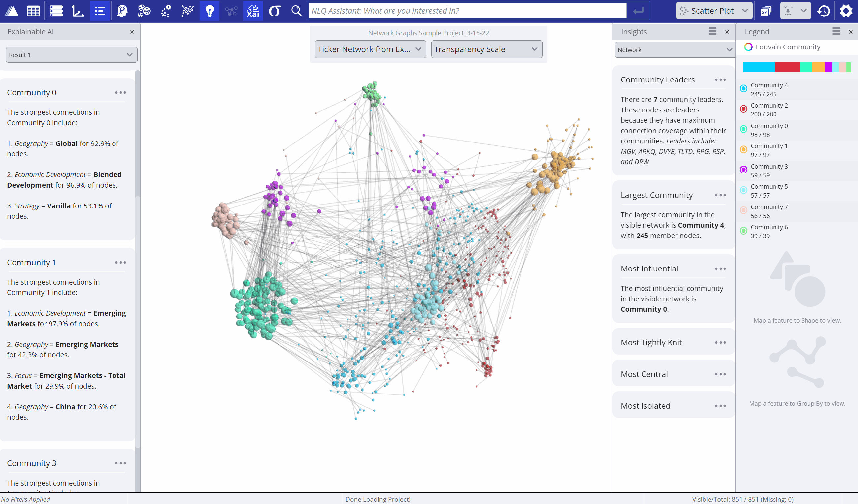Click Community Leaders options menu
Viewport: 858px width, 504px height.
[x=721, y=80]
